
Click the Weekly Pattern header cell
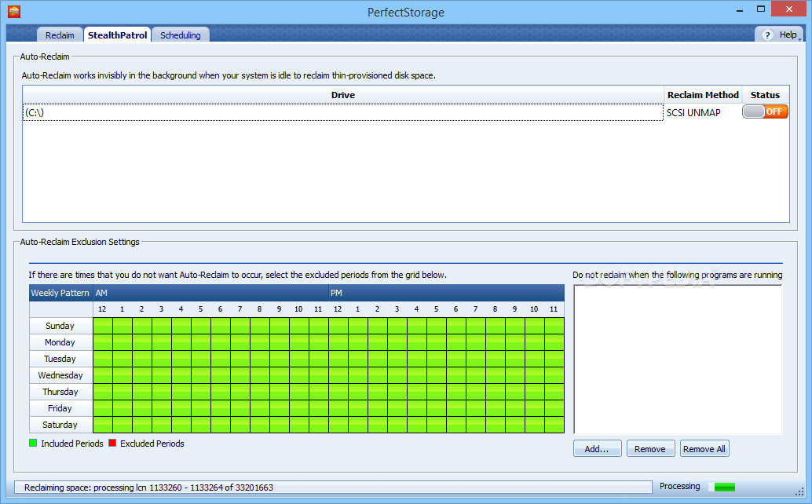coord(60,292)
